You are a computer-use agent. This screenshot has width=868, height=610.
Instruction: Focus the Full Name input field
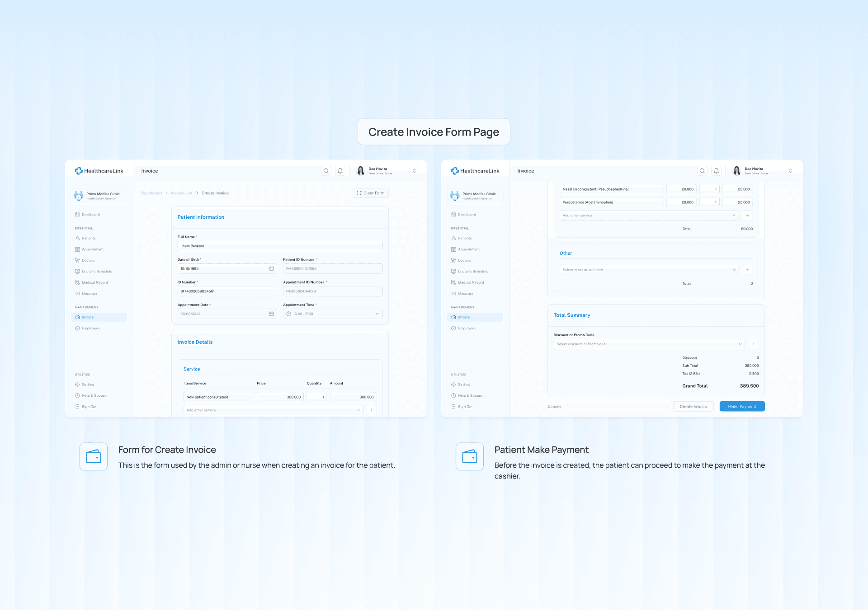[x=280, y=246]
